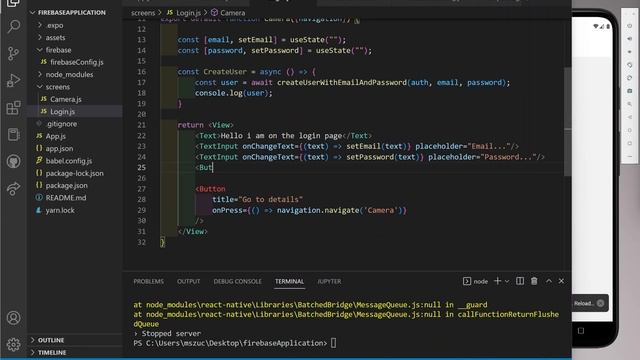
Task: Expand the OUTLINE section
Action: tap(75, 340)
